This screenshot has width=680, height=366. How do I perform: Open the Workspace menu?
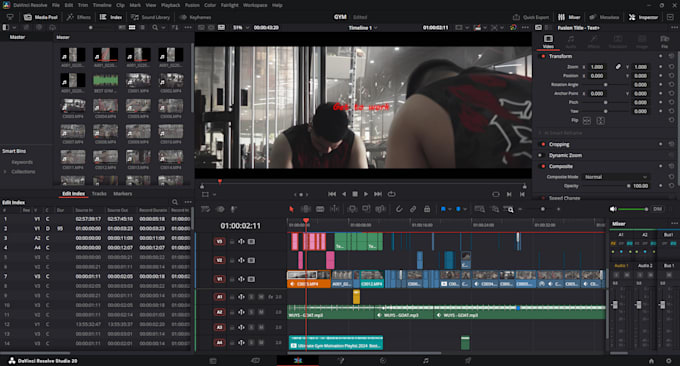pyautogui.click(x=255, y=5)
